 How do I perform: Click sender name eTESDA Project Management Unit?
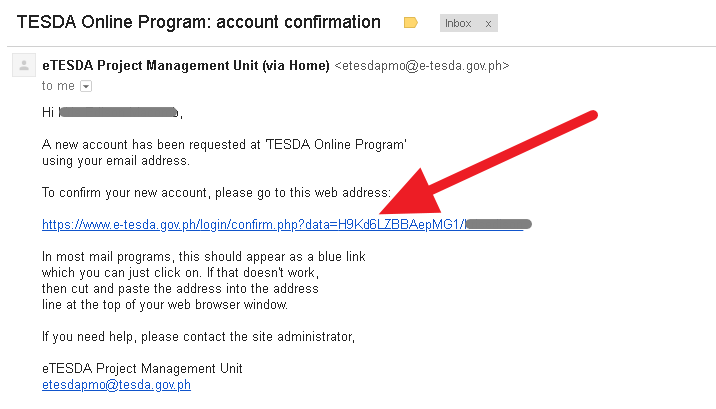click(186, 66)
